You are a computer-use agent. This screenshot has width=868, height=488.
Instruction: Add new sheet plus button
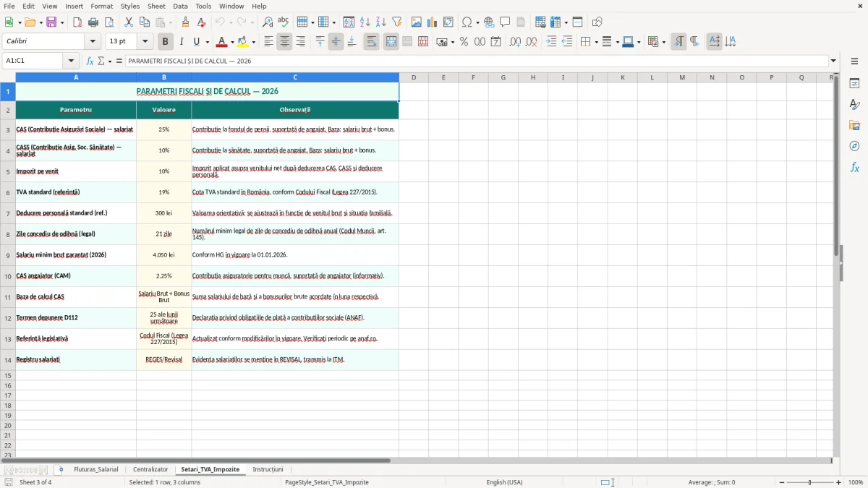click(x=61, y=469)
